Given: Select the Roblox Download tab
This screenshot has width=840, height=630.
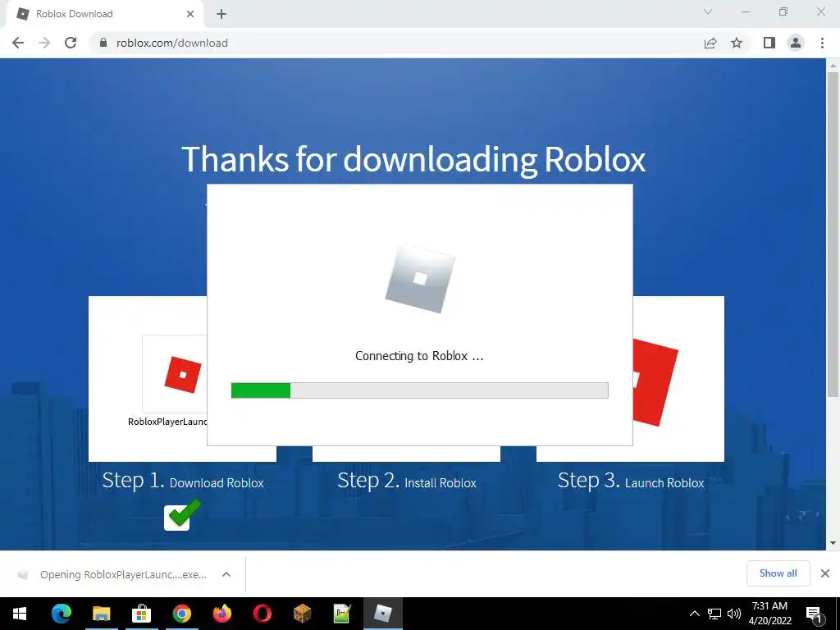Looking at the screenshot, I should (x=104, y=14).
